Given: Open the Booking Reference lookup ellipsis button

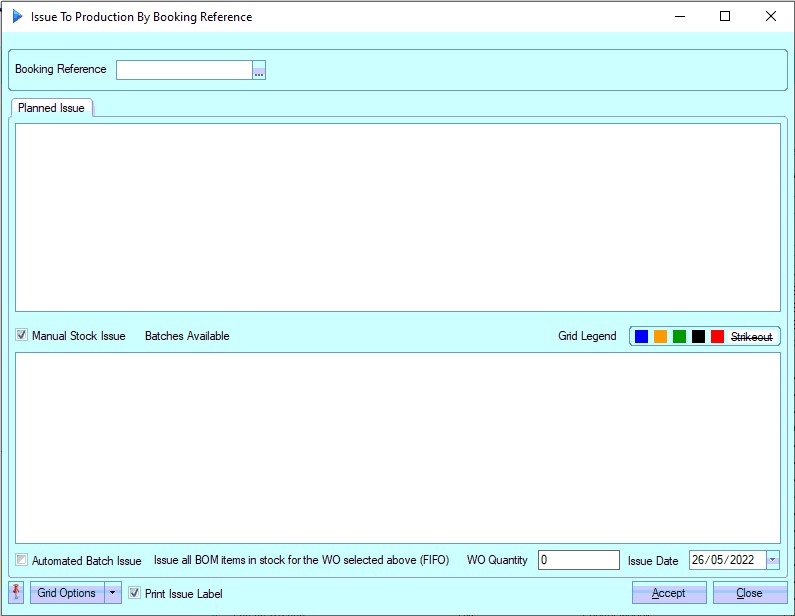Looking at the screenshot, I should (259, 70).
